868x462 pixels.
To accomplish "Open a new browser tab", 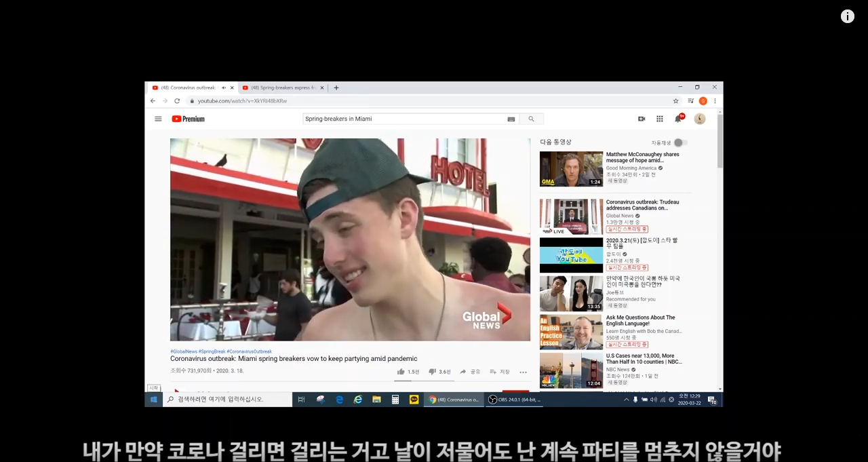I will coord(336,88).
